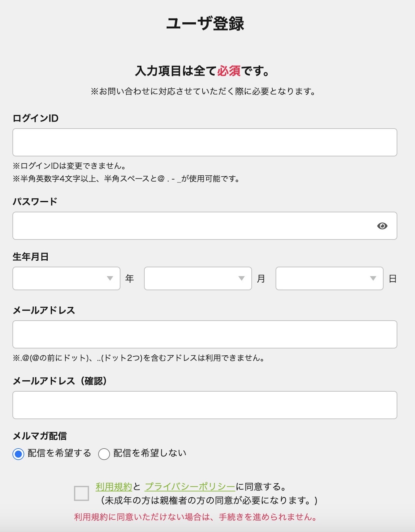Click the パスワード input field

(195, 226)
